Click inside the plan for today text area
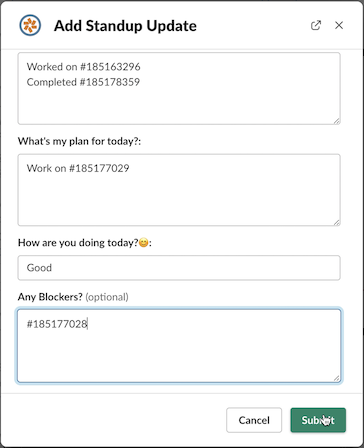 179,190
